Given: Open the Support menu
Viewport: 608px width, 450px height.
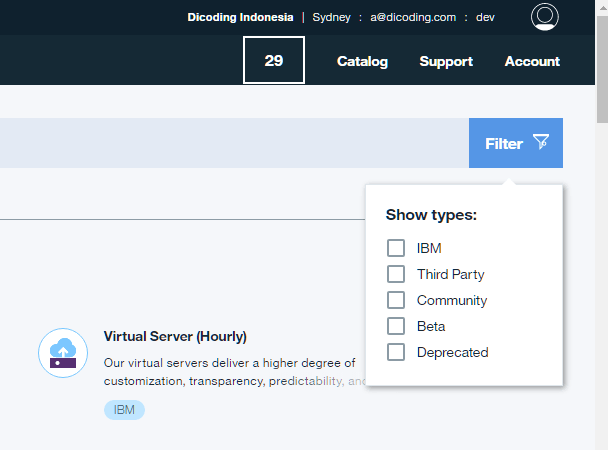Looking at the screenshot, I should click(446, 61).
